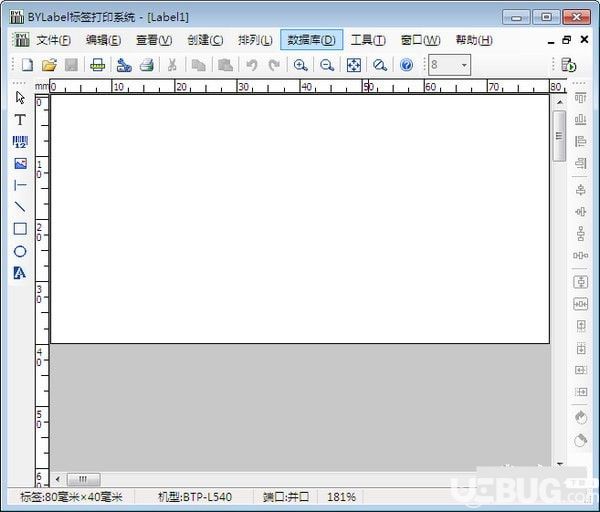Click the print preview icon
Image resolution: width=600 pixels, height=512 pixels.
[147, 65]
